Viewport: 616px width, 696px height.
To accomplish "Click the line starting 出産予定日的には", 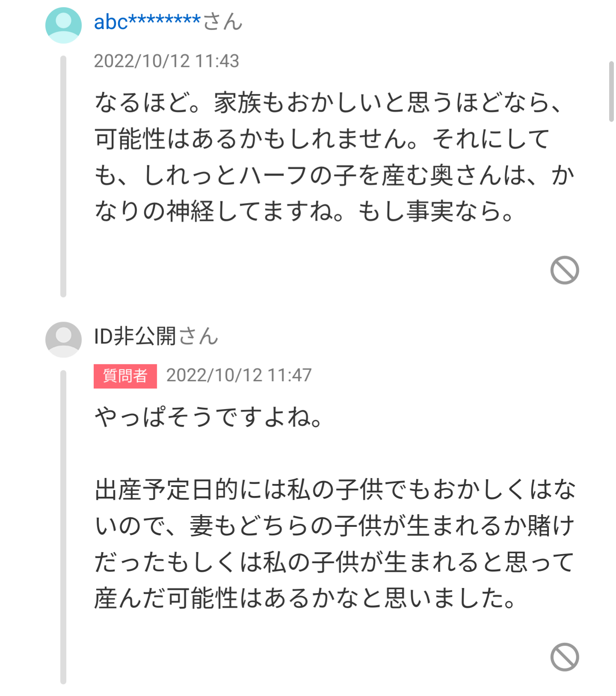I will [335, 490].
